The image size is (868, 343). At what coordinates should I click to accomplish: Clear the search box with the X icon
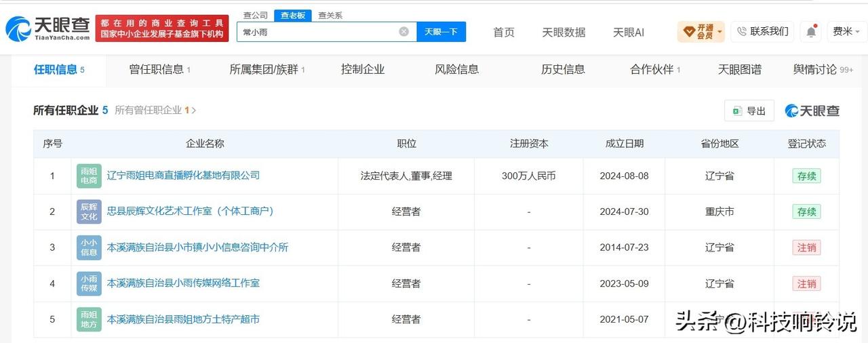click(403, 31)
